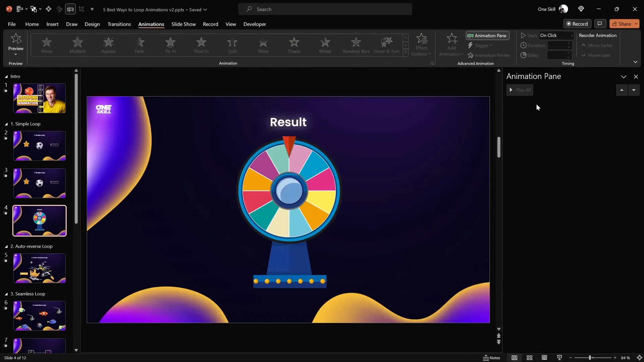644x362 pixels.
Task: Select slide 5 thumbnail
Action: tap(40, 268)
